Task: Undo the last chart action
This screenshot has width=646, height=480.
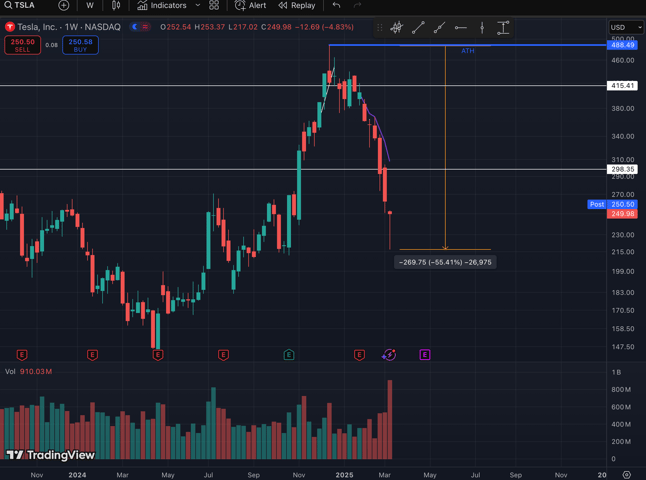Action: point(337,5)
